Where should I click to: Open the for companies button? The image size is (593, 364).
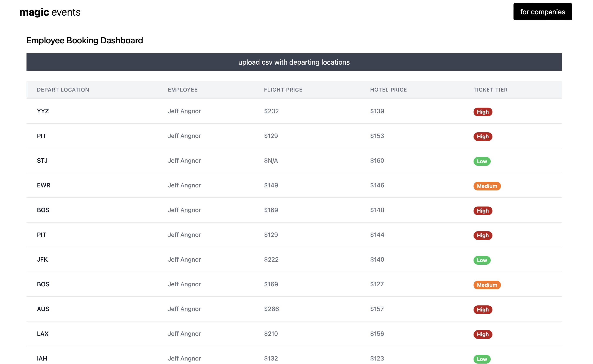(542, 12)
